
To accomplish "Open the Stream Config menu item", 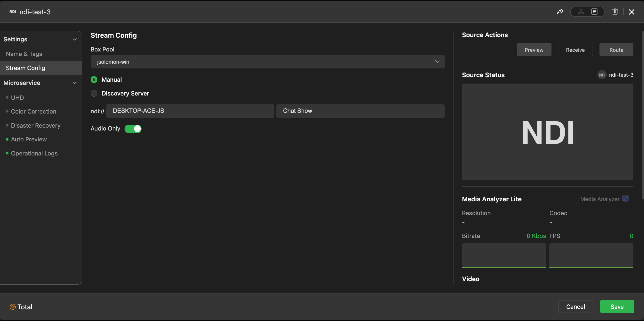I will coord(41,68).
